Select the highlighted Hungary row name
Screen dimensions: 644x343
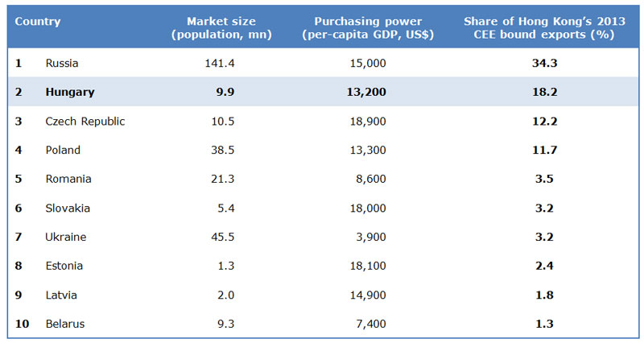point(70,92)
